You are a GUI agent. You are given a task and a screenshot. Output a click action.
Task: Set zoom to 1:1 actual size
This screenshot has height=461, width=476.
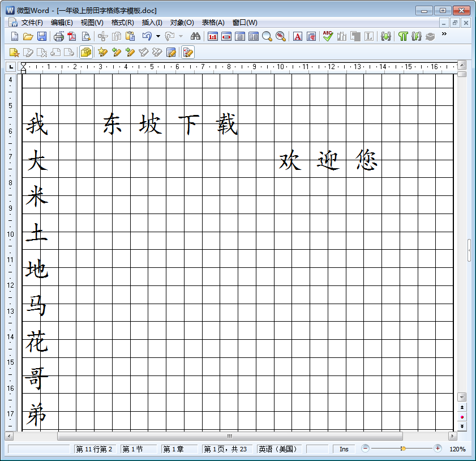click(x=212, y=36)
